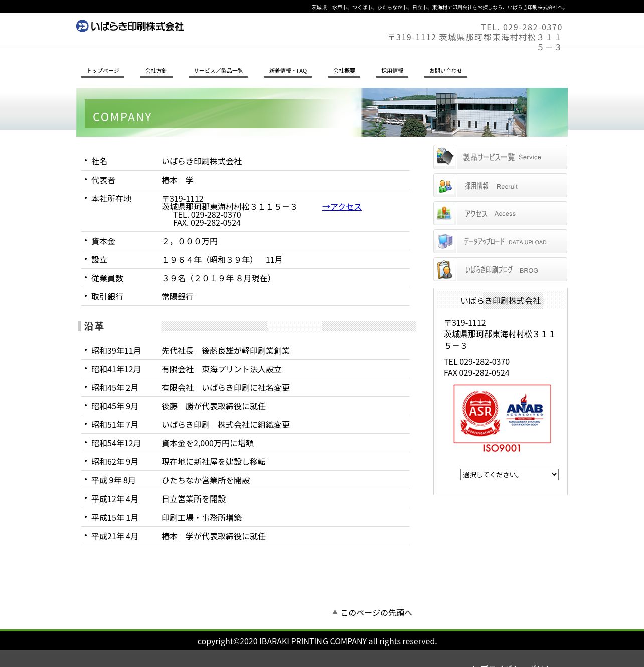
Task: Select 印刷工場・事務所増築 entry
Action: point(202,518)
